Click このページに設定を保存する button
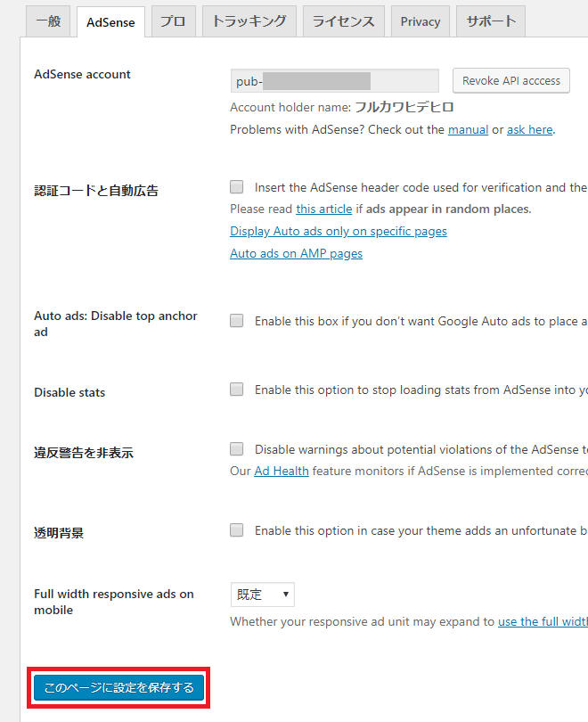The image size is (588, 722). 118,687
